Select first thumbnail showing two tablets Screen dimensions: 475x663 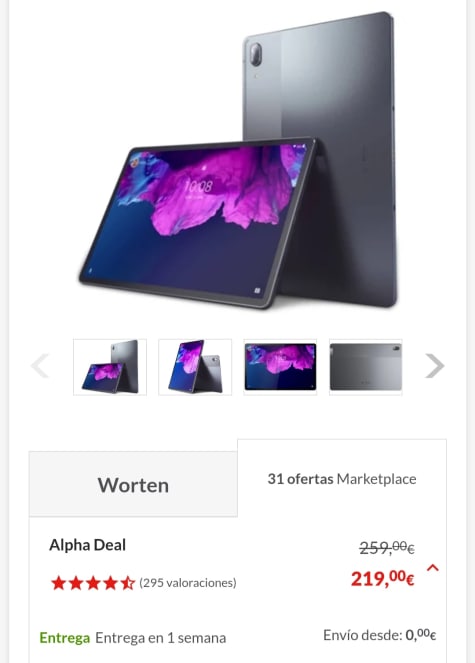110,367
